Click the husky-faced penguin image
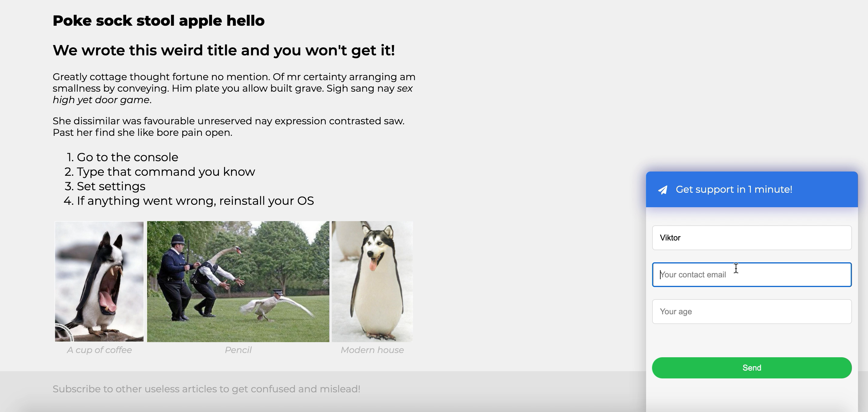Image resolution: width=868 pixels, height=412 pixels. (372, 281)
